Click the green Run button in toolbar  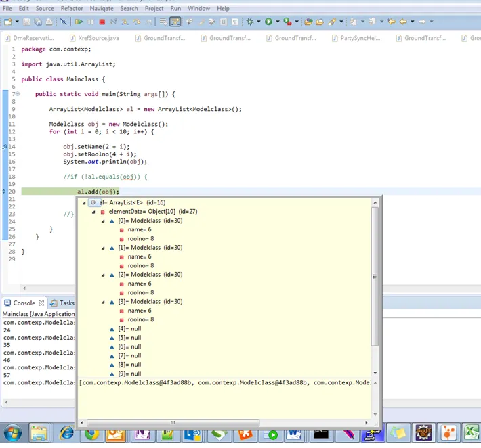(269, 22)
